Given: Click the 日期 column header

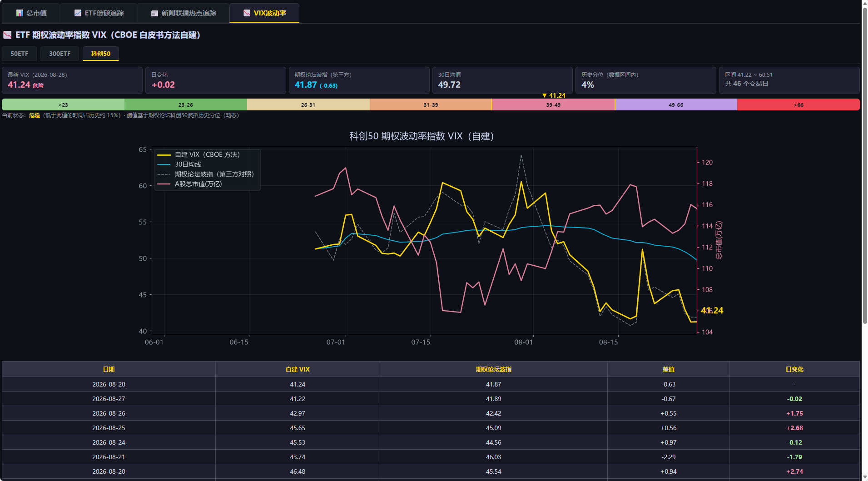Looking at the screenshot, I should tap(109, 369).
